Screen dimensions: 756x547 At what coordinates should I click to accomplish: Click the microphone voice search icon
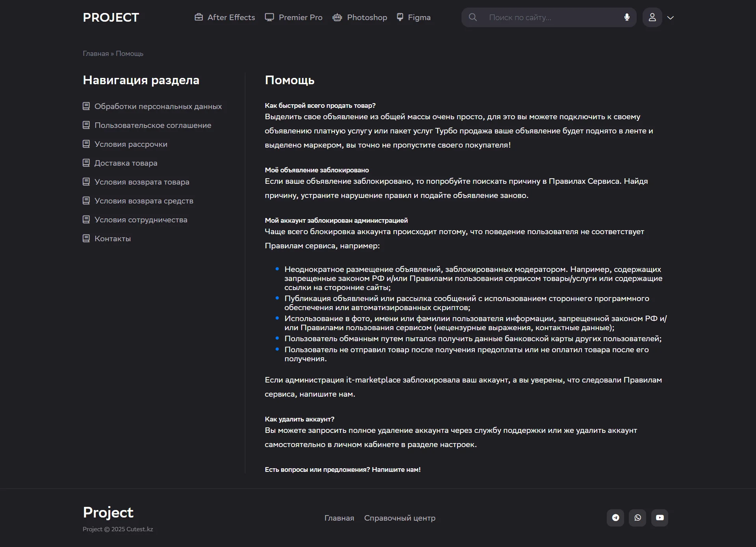click(x=627, y=17)
